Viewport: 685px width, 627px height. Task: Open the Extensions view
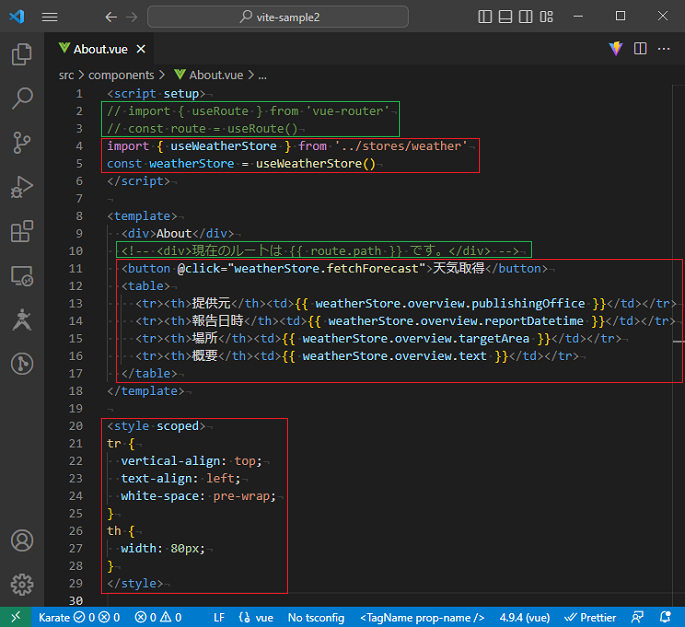[x=22, y=232]
